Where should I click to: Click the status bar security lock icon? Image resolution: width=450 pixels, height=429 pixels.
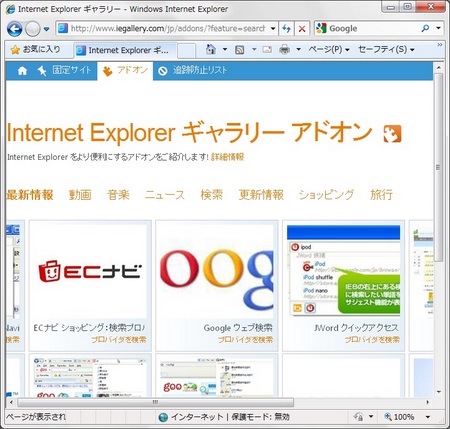coord(359,417)
